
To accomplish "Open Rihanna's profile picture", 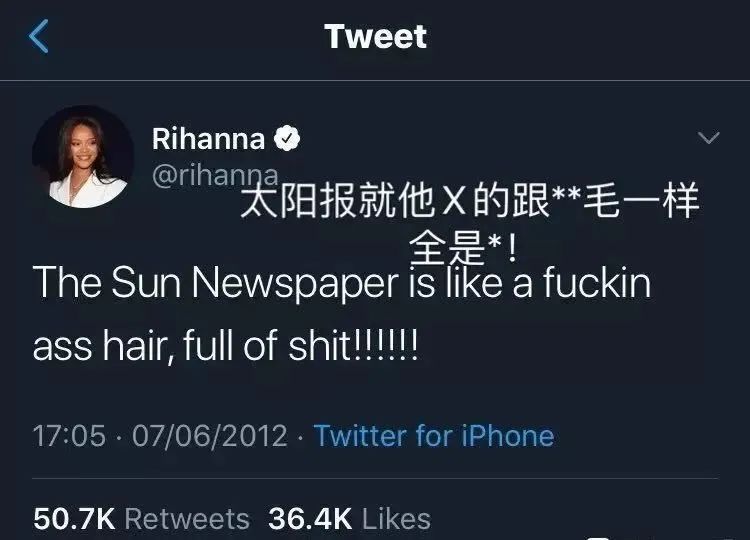I will click(83, 157).
